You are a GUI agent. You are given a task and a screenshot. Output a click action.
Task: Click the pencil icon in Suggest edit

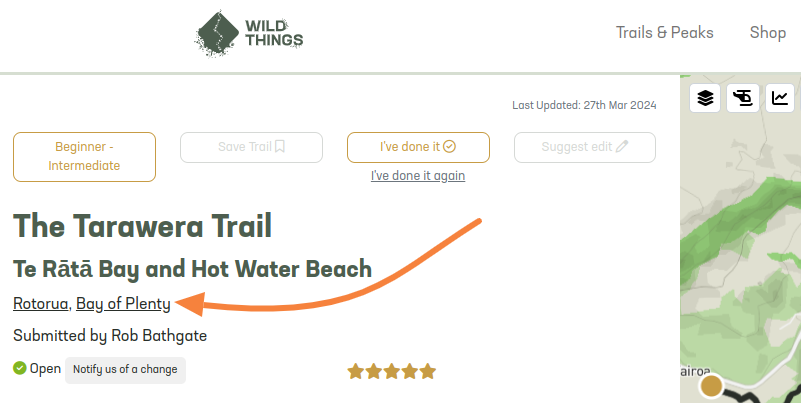[x=622, y=147]
